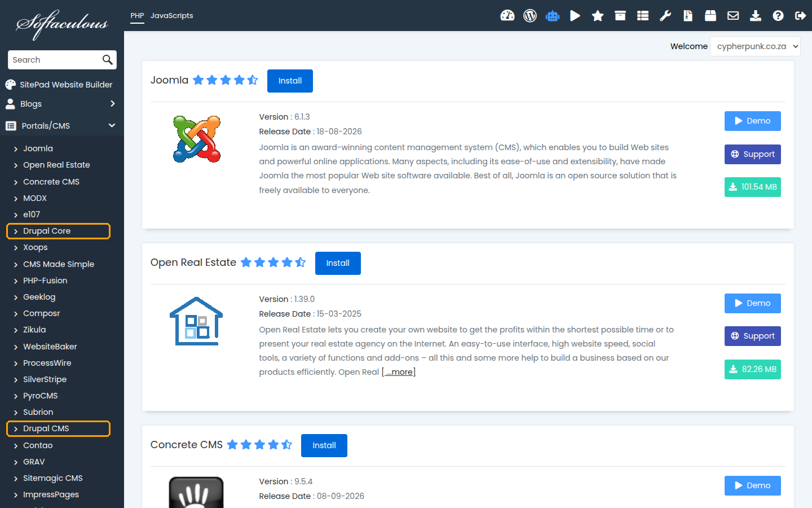Install Open Real Estate

click(338, 263)
